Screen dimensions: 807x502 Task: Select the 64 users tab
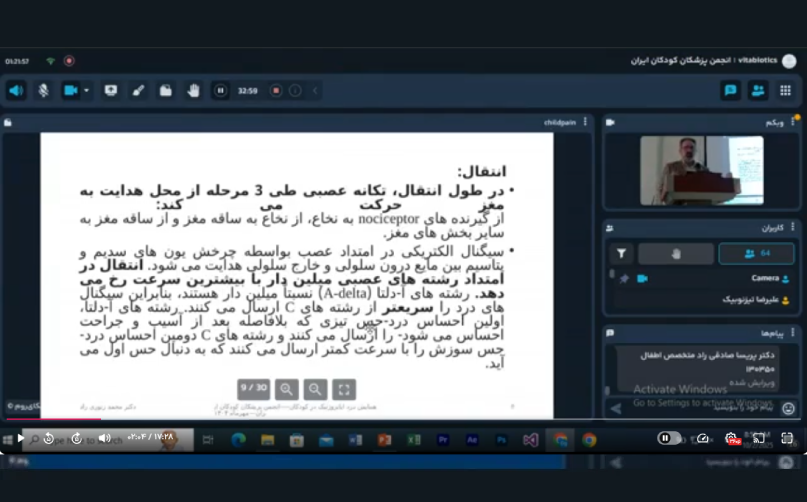[x=757, y=253]
